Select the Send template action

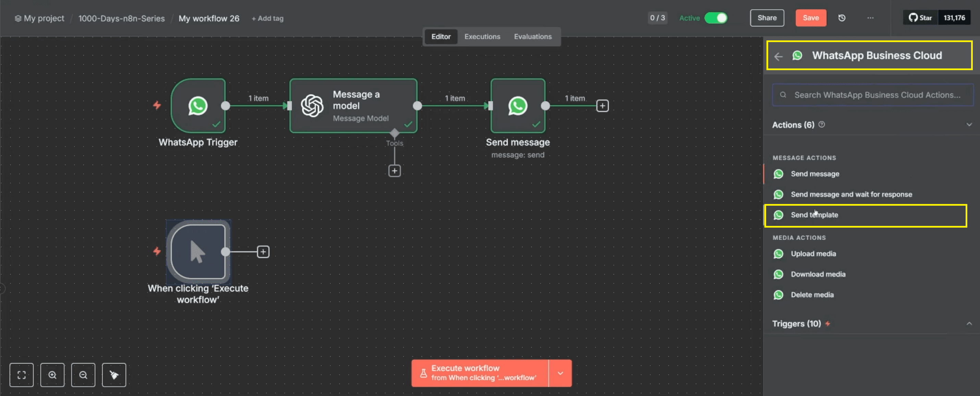pos(814,215)
